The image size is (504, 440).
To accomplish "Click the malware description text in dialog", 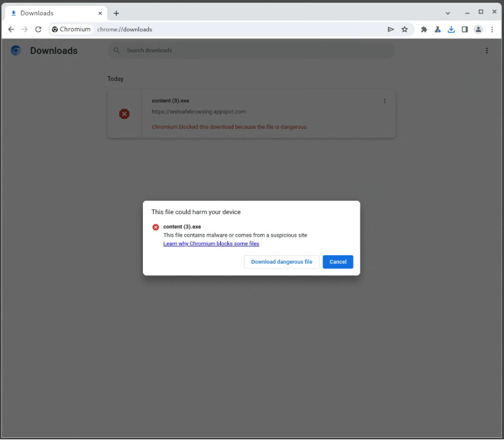I will pos(235,235).
